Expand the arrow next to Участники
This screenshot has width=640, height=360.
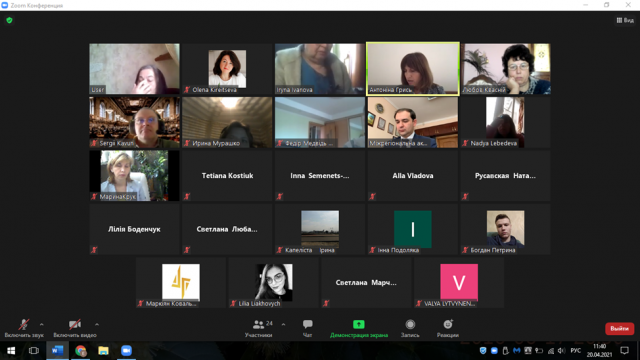(x=283, y=324)
